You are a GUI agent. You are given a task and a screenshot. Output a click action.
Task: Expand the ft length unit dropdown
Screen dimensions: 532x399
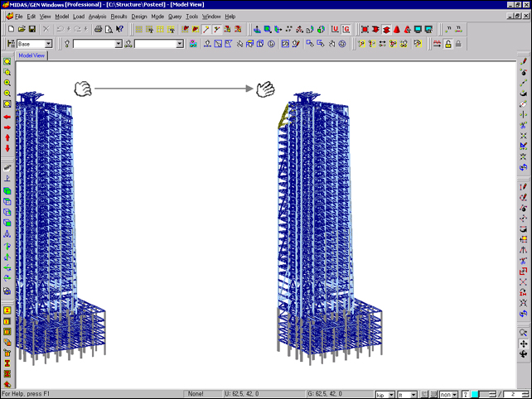414,394
